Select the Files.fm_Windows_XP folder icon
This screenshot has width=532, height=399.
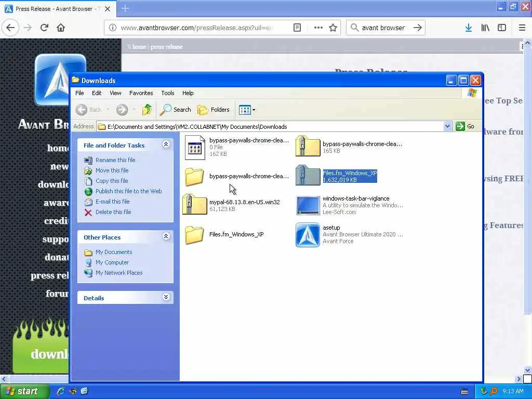tap(194, 235)
